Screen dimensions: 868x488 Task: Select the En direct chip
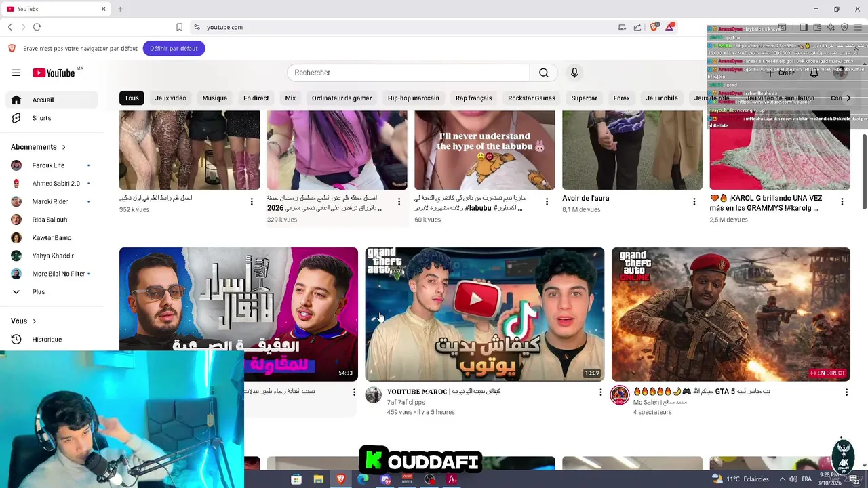(x=256, y=98)
